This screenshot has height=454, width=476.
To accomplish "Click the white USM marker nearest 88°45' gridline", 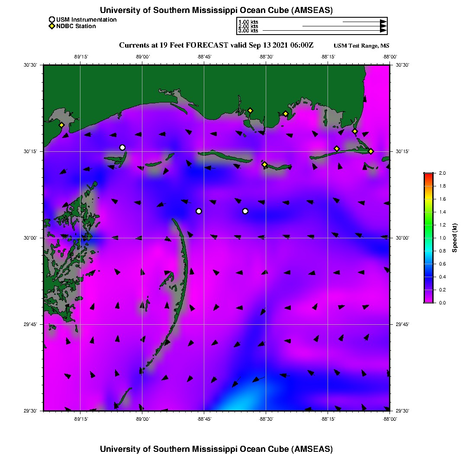I will coord(199,211).
